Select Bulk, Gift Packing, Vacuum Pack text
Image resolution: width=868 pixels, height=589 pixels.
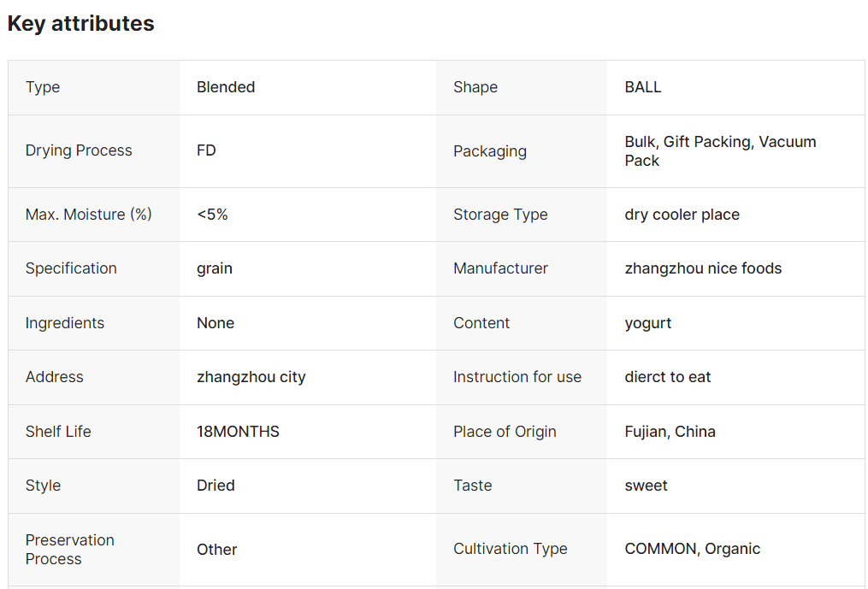click(x=720, y=151)
